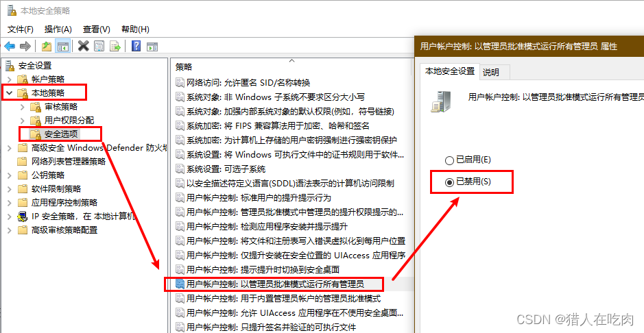Open the 操作(A) menu
Image resolution: width=644 pixels, height=333 pixels.
click(x=58, y=29)
